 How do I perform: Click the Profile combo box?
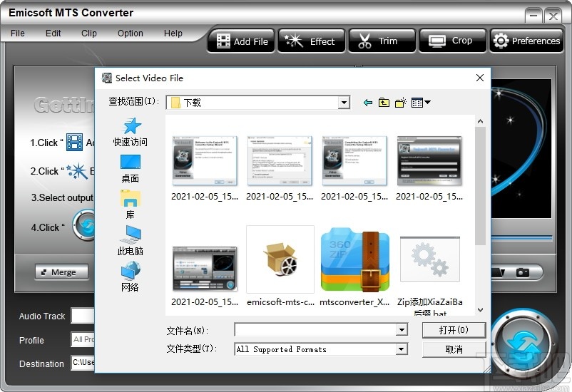(83, 339)
